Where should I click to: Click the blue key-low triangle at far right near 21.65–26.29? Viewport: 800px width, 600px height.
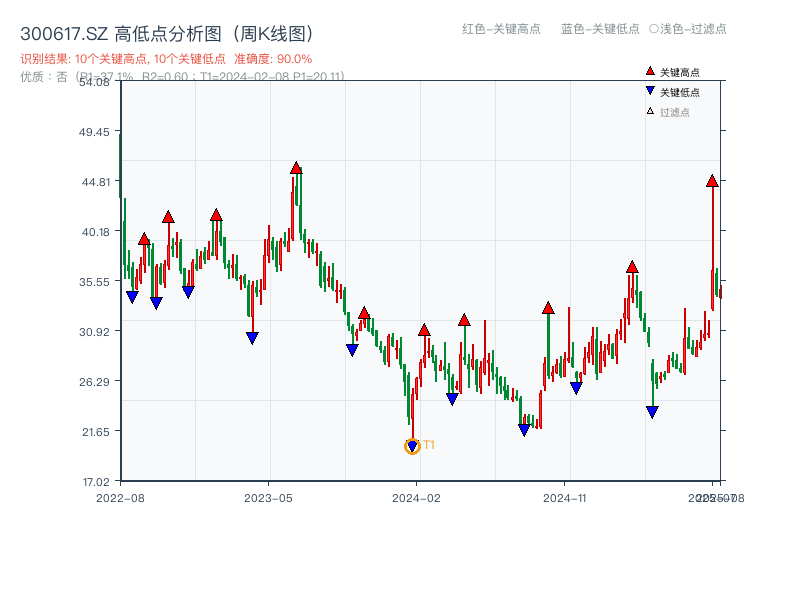click(652, 412)
